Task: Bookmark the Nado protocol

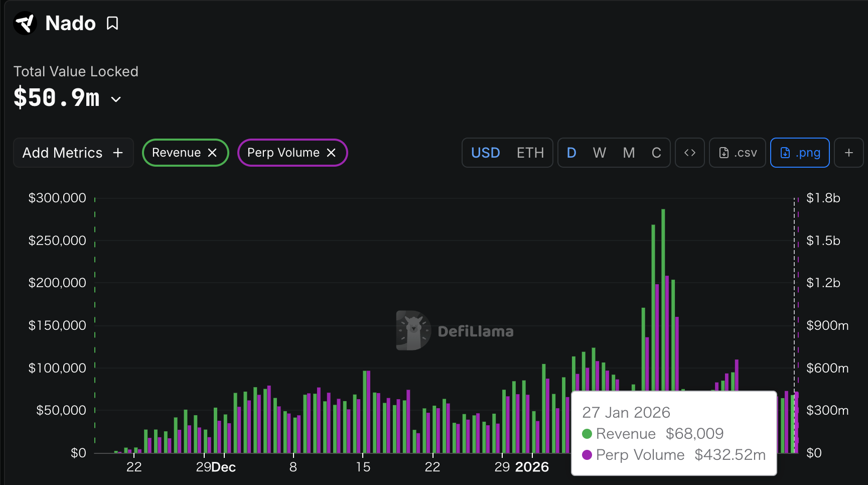Action: tap(112, 23)
